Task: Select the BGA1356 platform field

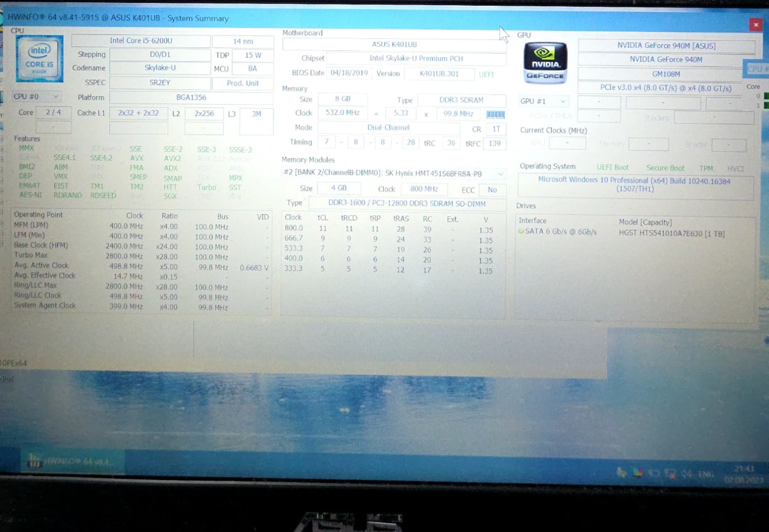Action: point(191,97)
